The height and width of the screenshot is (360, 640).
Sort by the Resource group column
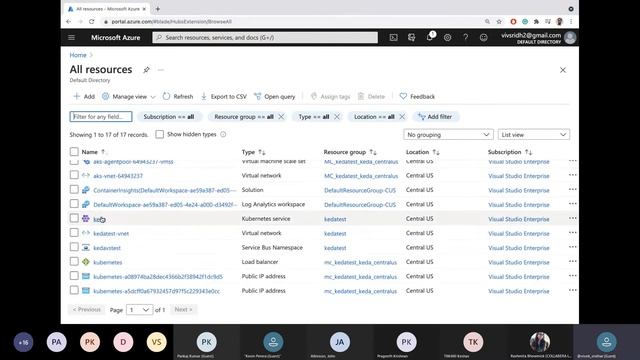tap(350, 152)
